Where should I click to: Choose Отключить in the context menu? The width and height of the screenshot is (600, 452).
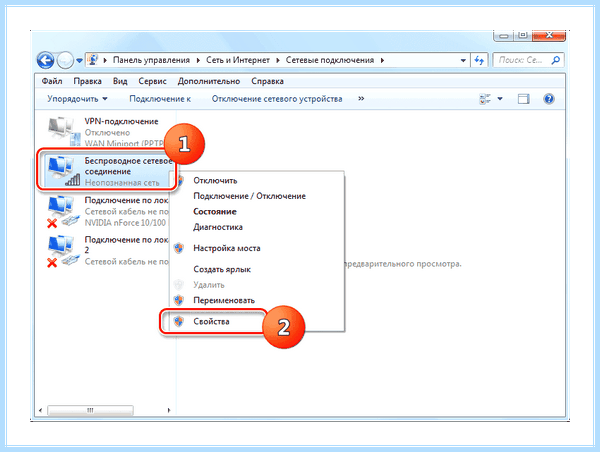pos(215,181)
